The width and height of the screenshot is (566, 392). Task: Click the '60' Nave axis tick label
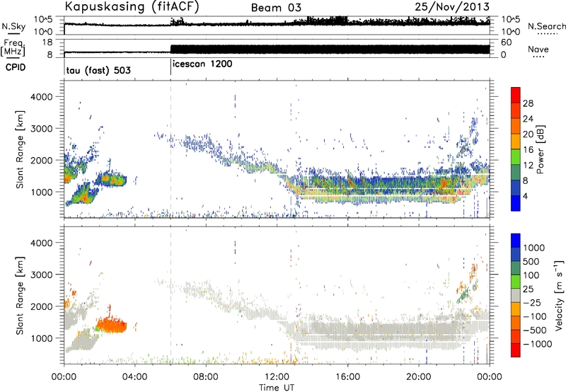pos(507,42)
